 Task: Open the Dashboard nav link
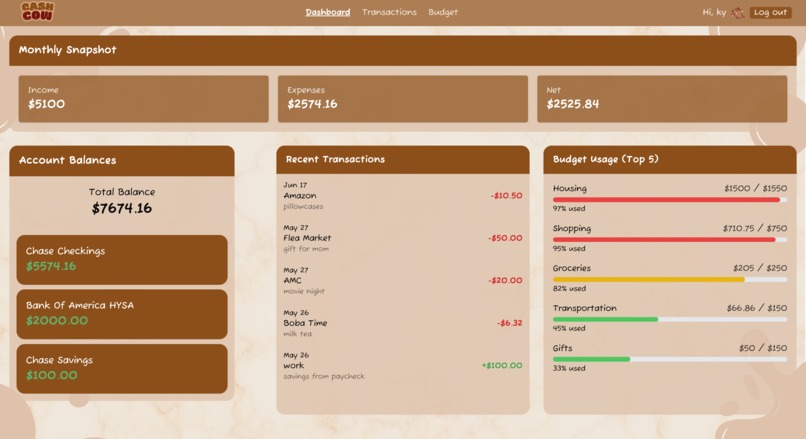coord(327,12)
